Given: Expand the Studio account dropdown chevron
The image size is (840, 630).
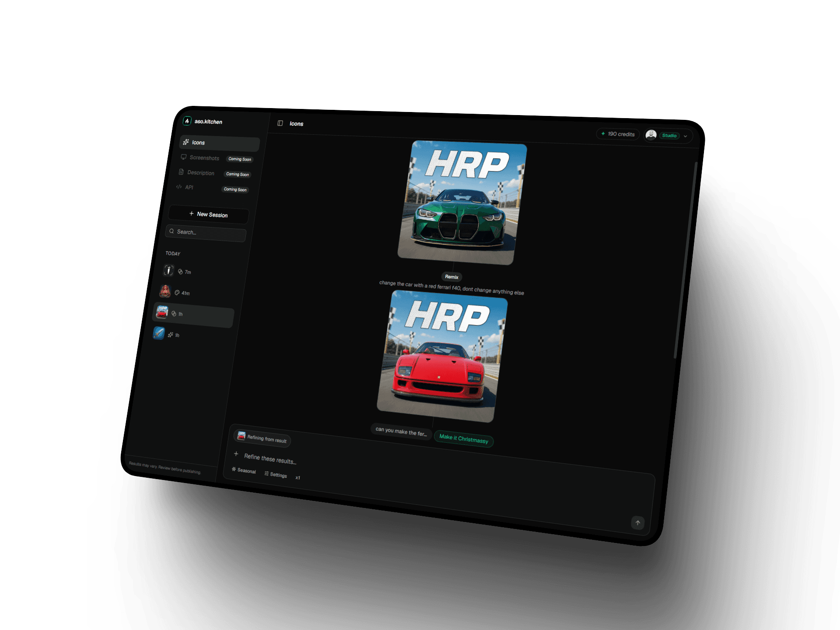Looking at the screenshot, I should tap(686, 136).
